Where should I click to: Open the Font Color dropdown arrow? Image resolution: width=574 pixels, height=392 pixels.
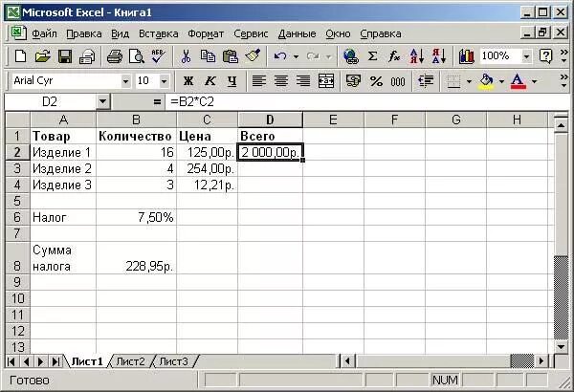click(x=535, y=81)
